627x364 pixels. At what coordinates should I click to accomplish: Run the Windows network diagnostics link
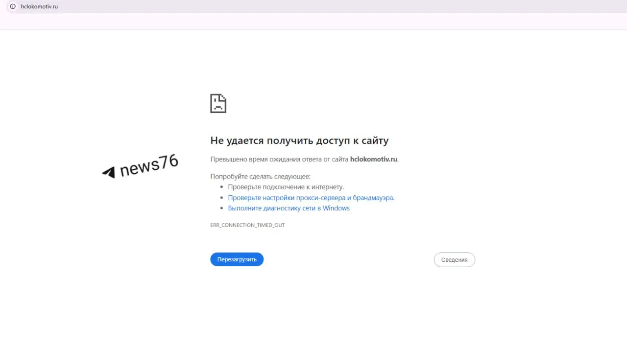point(289,208)
